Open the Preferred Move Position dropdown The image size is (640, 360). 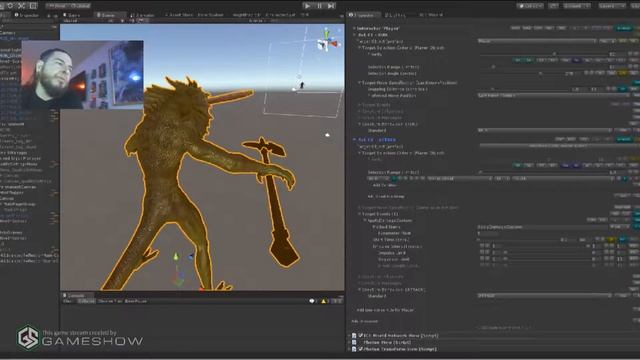553,96
